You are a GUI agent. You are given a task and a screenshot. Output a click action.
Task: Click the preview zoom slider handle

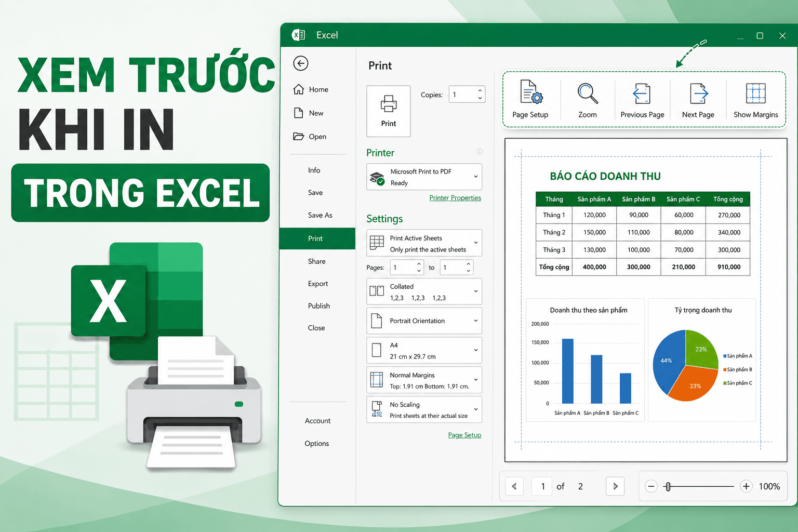pos(668,486)
